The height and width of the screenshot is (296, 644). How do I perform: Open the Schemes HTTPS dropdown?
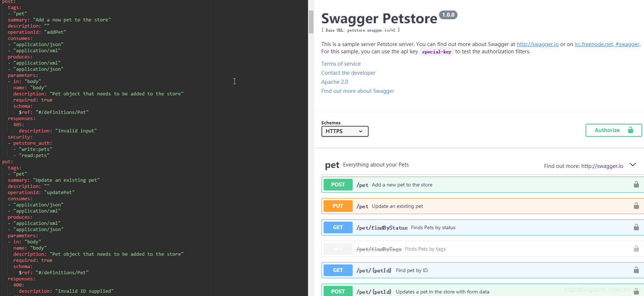[345, 131]
